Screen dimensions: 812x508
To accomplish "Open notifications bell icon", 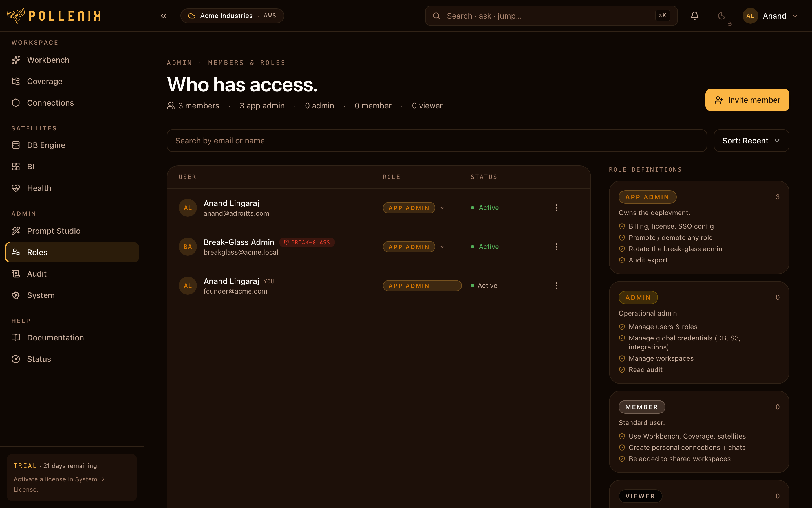I will click(694, 16).
